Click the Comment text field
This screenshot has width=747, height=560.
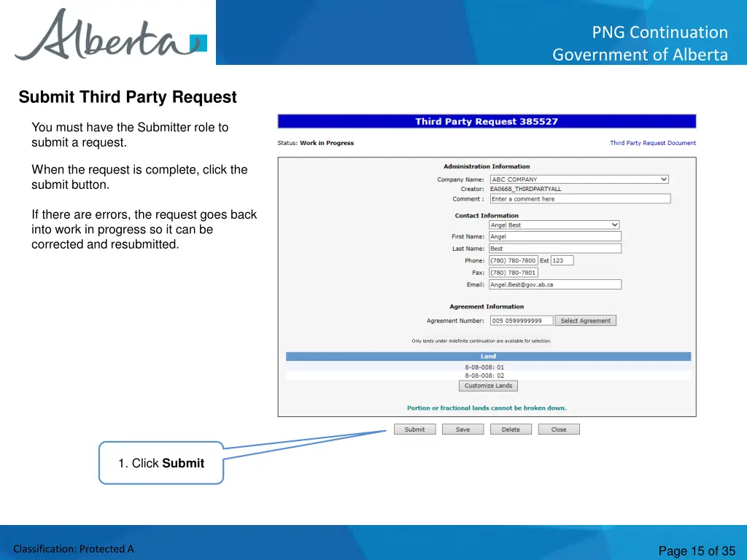[579, 199]
